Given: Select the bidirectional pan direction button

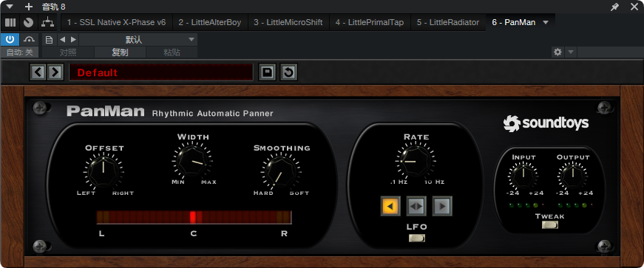Looking at the screenshot, I should (x=416, y=206).
